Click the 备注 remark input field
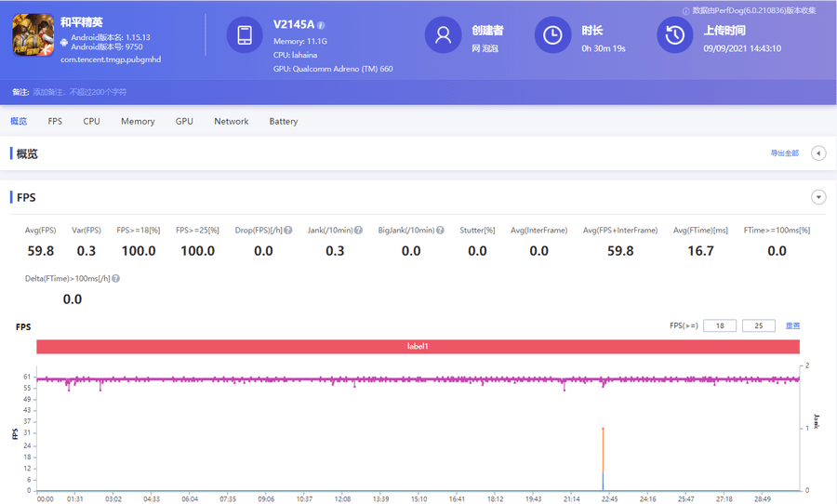 coord(80,92)
